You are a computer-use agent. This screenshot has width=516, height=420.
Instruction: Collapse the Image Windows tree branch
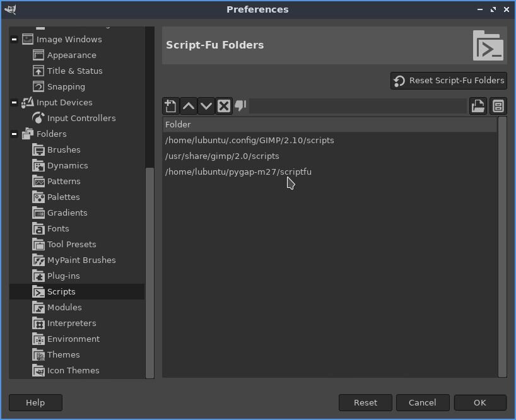[x=14, y=40]
